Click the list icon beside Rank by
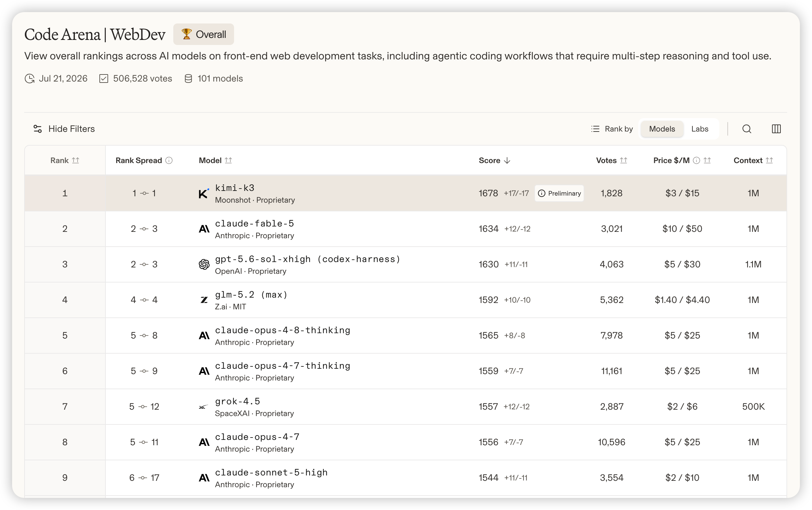The image size is (812, 510). (595, 129)
